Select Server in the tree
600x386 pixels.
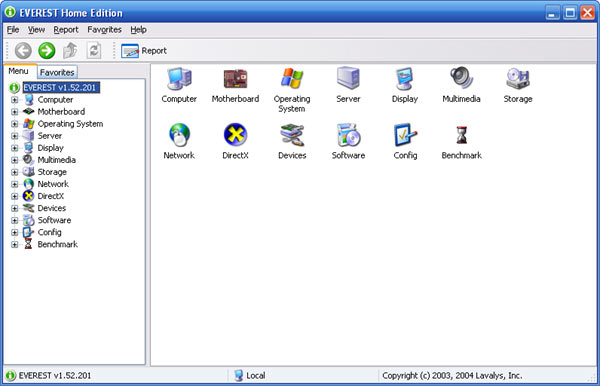point(50,136)
